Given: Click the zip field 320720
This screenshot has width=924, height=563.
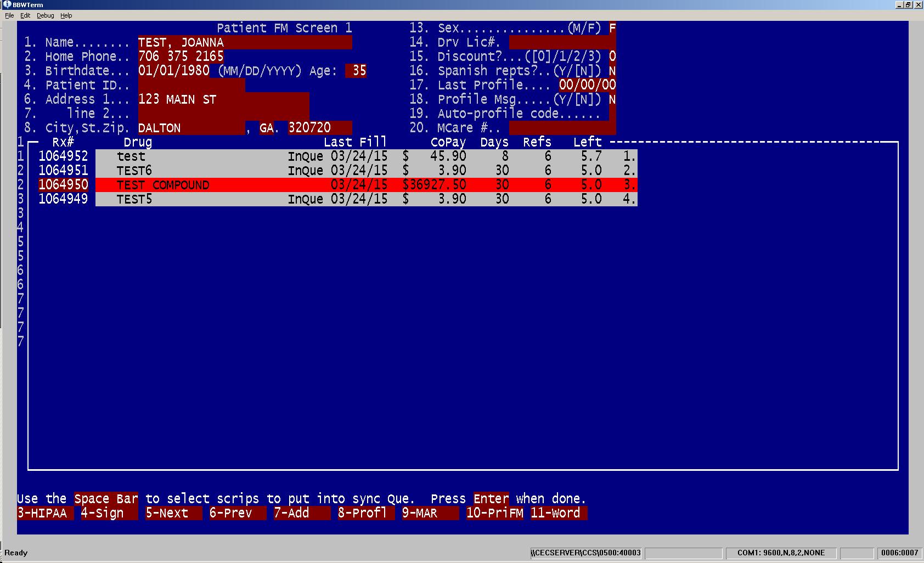Looking at the screenshot, I should pos(320,128).
